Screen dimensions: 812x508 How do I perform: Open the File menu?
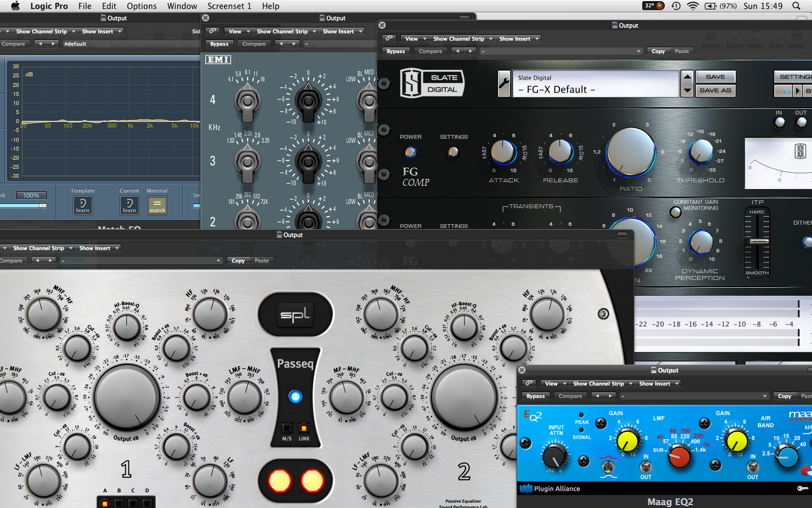point(85,6)
